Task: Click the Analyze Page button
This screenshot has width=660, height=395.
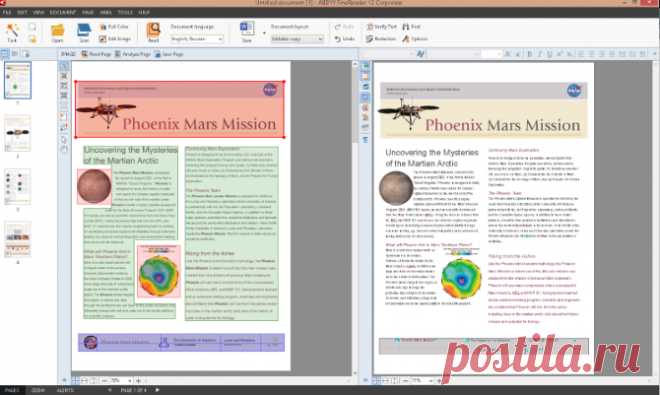Action: click(x=133, y=54)
